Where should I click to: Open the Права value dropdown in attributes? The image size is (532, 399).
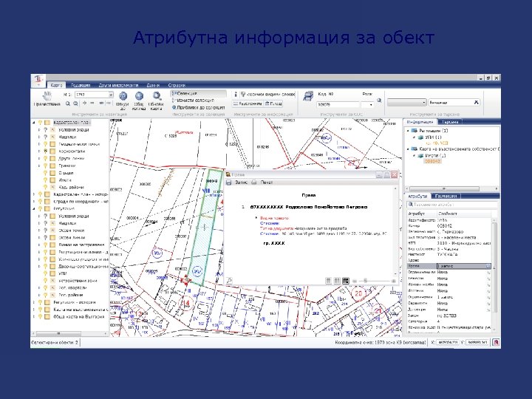click(x=488, y=266)
